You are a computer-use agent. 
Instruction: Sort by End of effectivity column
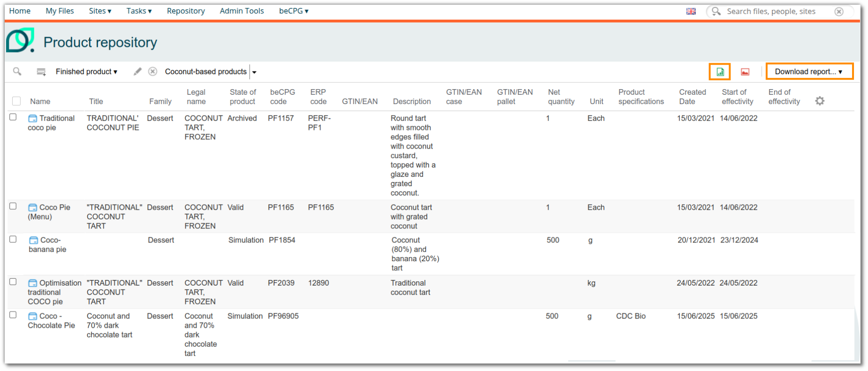coord(784,97)
